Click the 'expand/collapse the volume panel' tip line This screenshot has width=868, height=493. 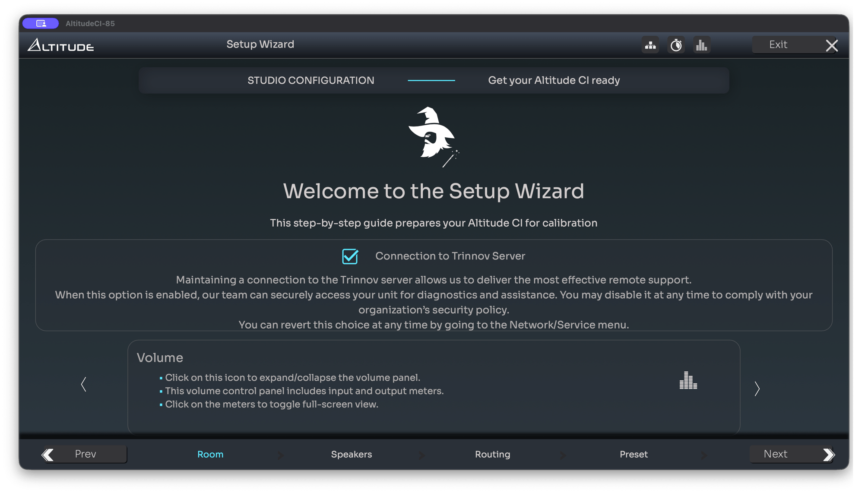coord(292,377)
